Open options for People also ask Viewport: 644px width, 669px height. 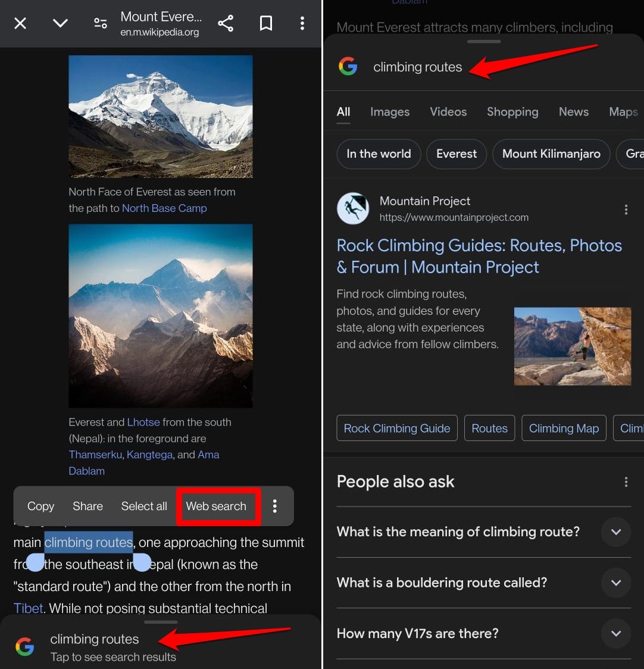626,482
